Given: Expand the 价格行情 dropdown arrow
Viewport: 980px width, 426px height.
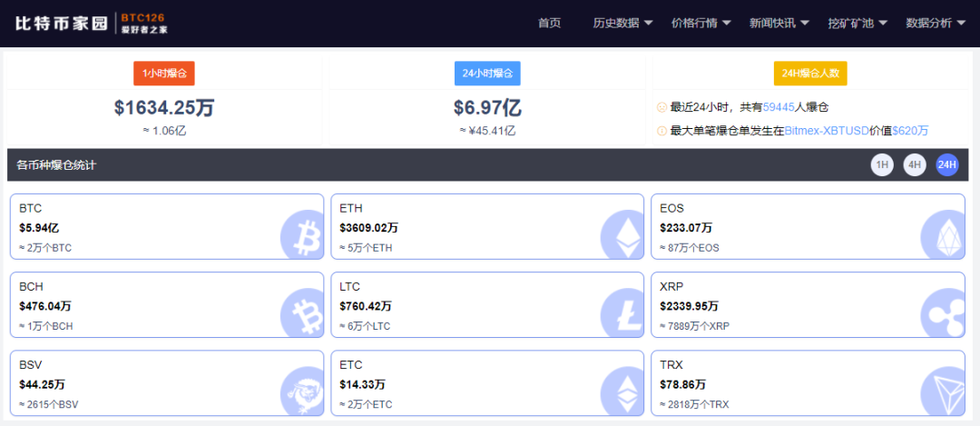Looking at the screenshot, I should click(726, 23).
